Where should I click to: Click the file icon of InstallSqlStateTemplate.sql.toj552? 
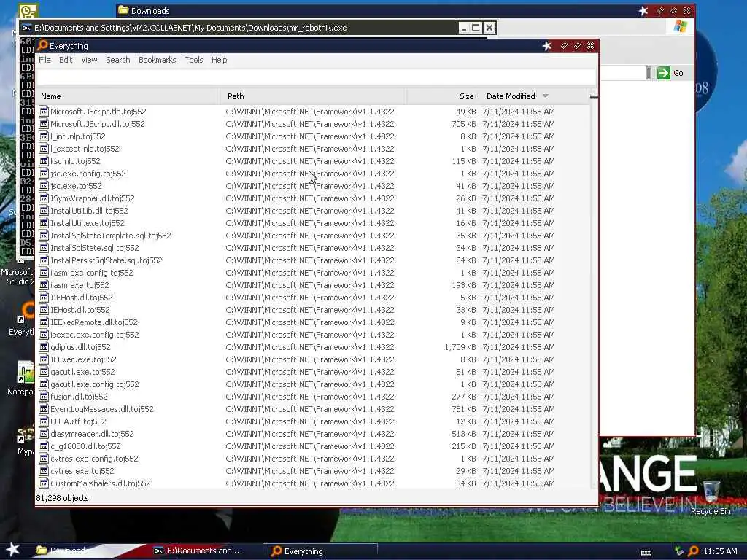click(44, 236)
